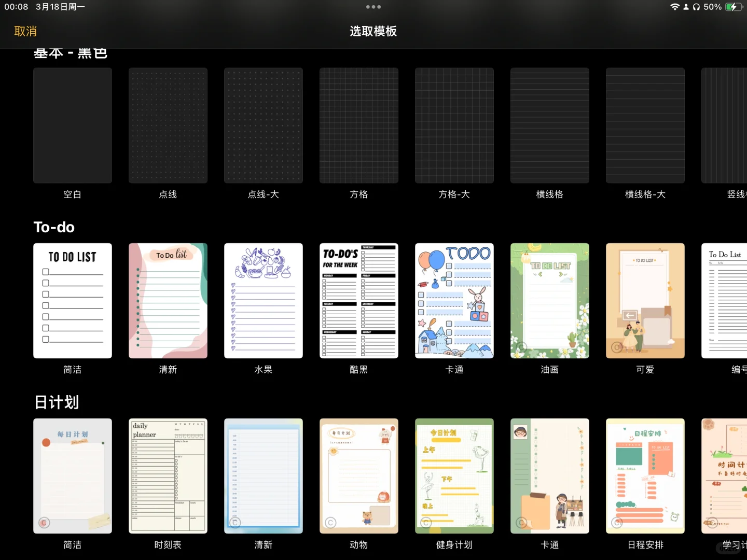Tap the 日程安排 label text
The height and width of the screenshot is (560, 747).
point(645,545)
